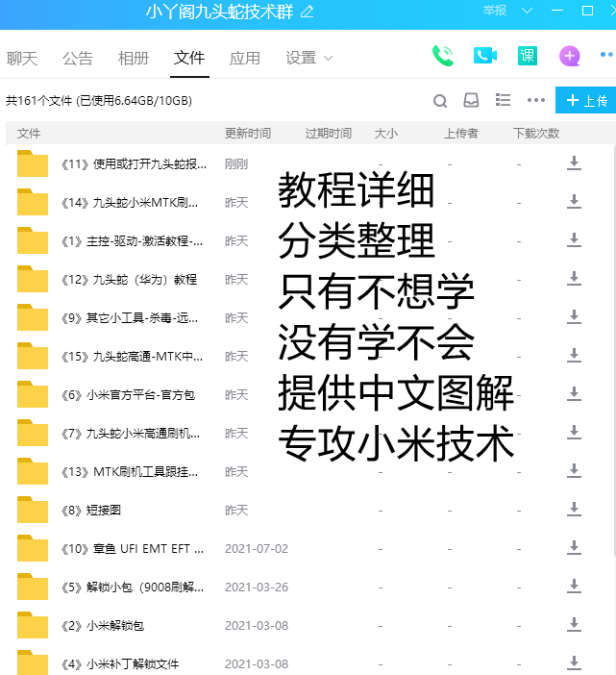Download the 《15》 九头蛇高通-MTK folder

(574, 356)
